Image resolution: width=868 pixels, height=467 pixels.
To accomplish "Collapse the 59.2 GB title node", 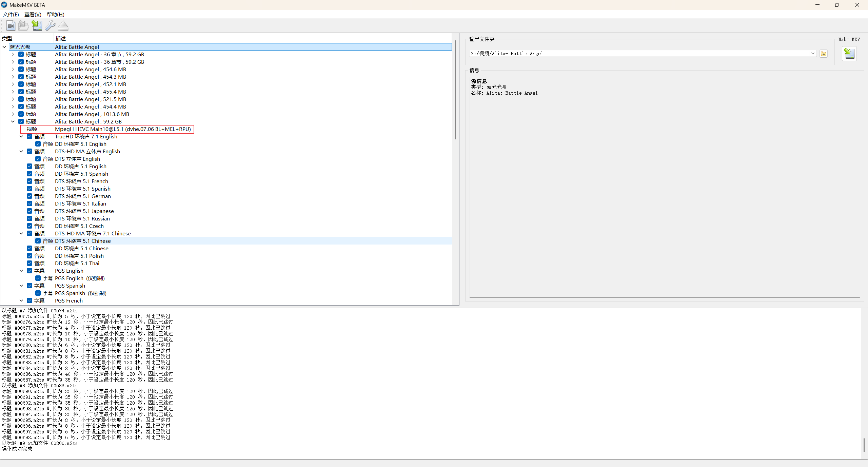I will pyautogui.click(x=13, y=121).
